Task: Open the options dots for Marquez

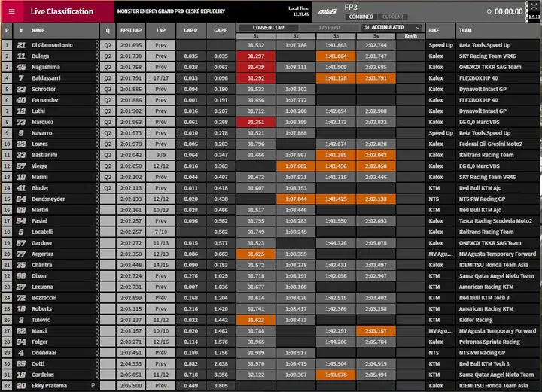Action: click(x=97, y=122)
